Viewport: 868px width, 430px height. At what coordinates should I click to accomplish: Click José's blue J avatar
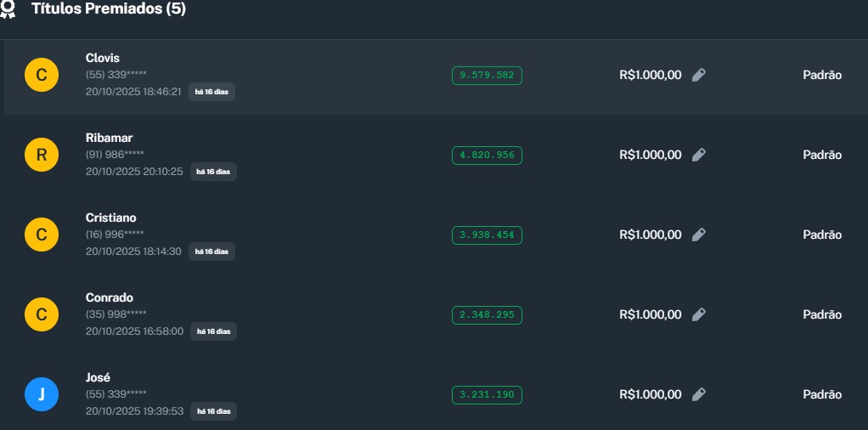(42, 395)
